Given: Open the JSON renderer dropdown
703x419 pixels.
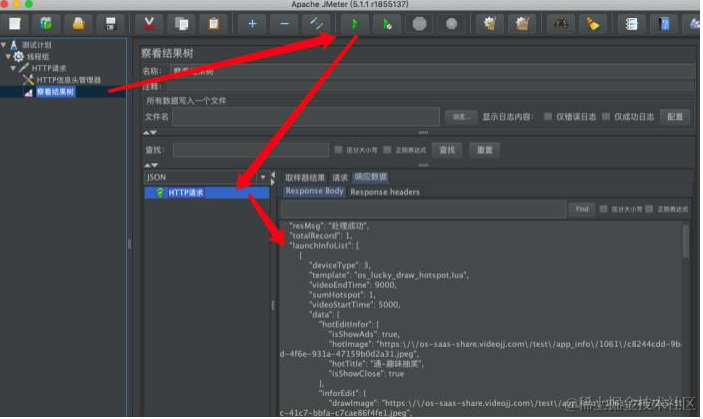Looking at the screenshot, I should point(263,177).
